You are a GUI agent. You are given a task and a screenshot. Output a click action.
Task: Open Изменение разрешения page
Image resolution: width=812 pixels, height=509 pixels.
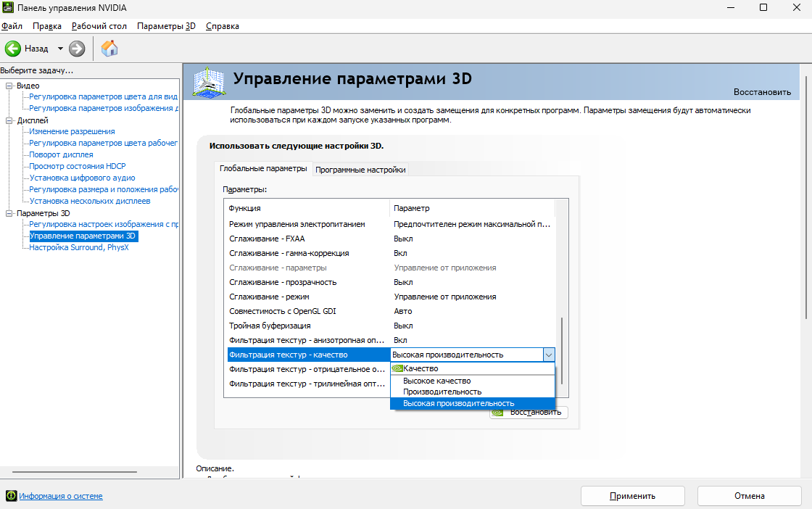[x=72, y=131]
